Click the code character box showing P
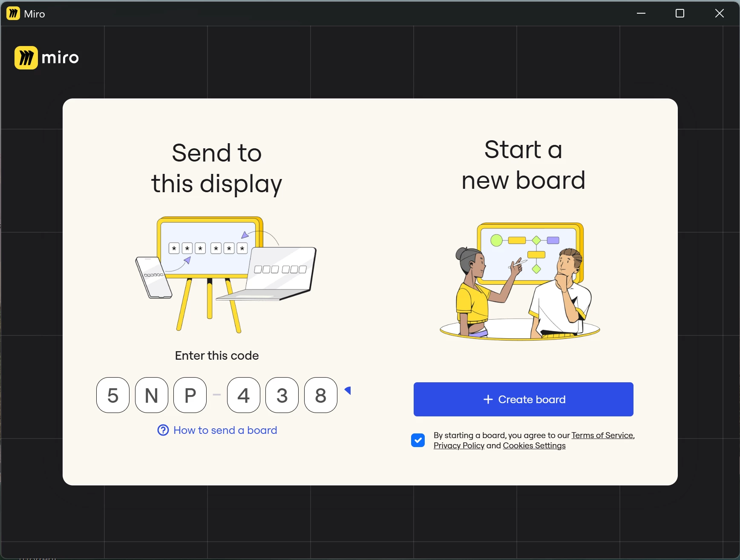Viewport: 740px width, 560px height. point(190,395)
